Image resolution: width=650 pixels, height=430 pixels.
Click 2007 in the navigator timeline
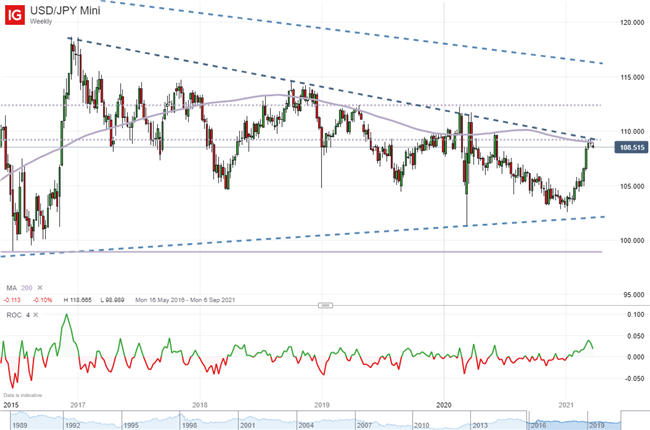pos(364,425)
